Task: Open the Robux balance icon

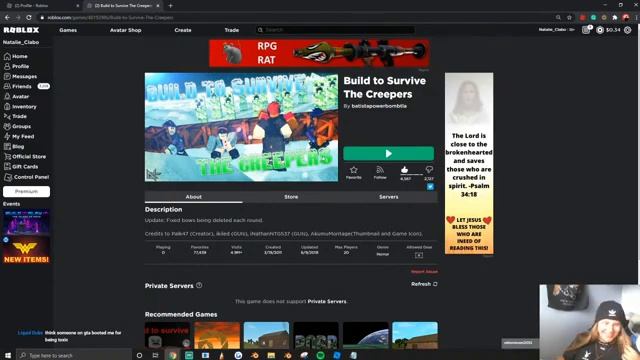Action: coord(600,30)
